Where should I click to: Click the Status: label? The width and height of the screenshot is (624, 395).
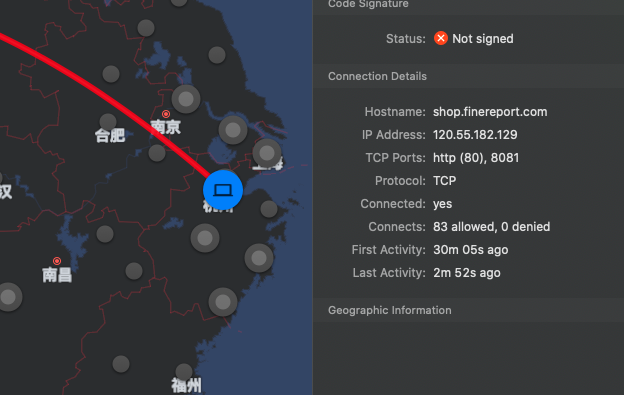tap(406, 39)
